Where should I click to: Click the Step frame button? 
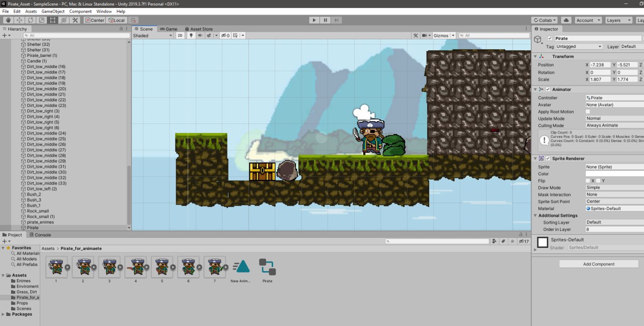tap(337, 20)
